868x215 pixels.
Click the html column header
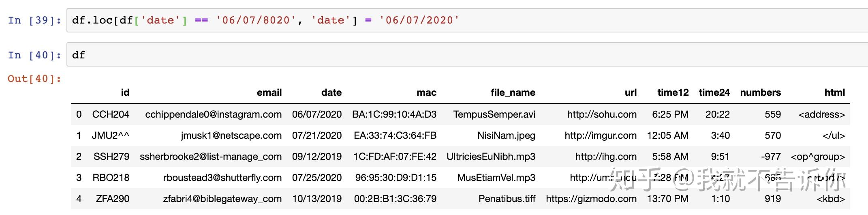click(x=834, y=92)
